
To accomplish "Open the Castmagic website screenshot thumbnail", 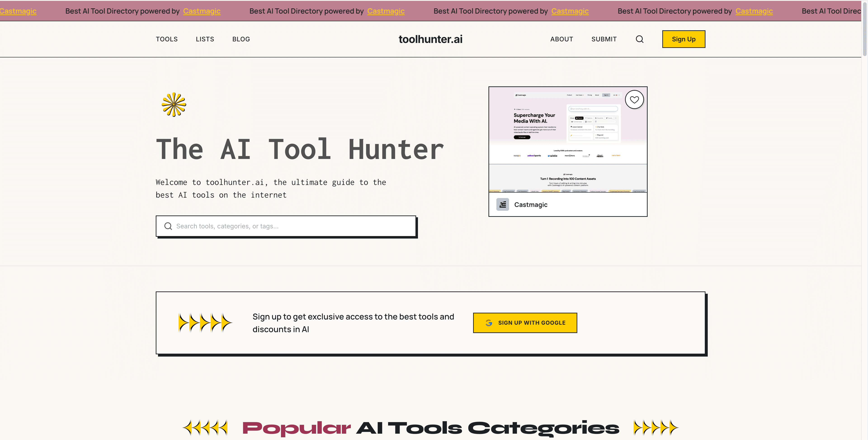I will coord(568,140).
